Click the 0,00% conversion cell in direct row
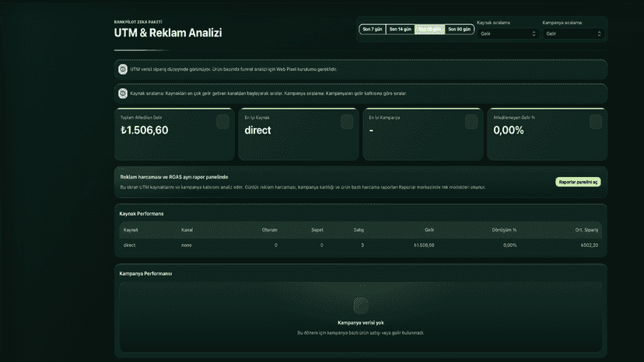 pyautogui.click(x=509, y=245)
